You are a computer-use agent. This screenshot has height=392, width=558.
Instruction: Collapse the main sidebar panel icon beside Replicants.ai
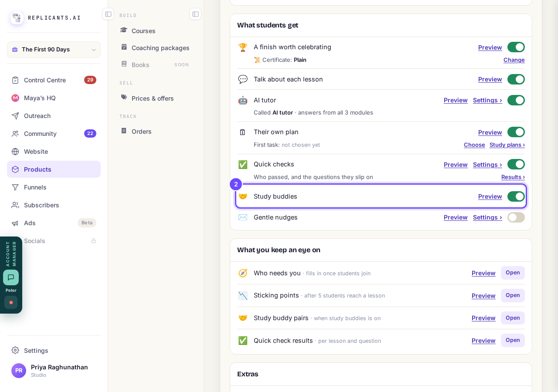coord(108,14)
